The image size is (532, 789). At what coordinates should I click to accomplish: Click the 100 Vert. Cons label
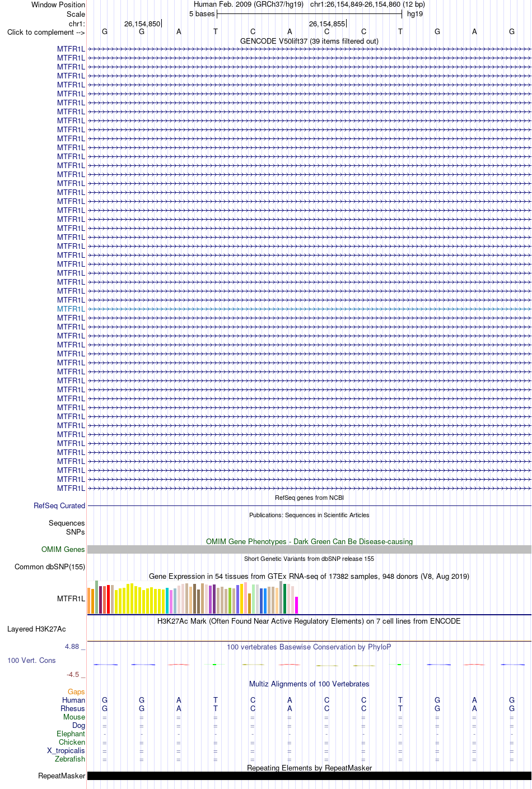pos(31,660)
